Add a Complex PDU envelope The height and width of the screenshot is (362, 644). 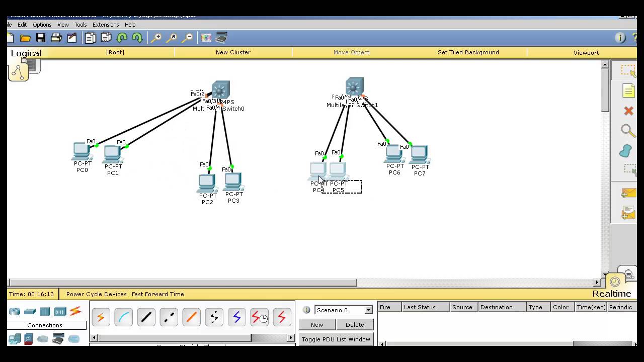click(x=628, y=213)
